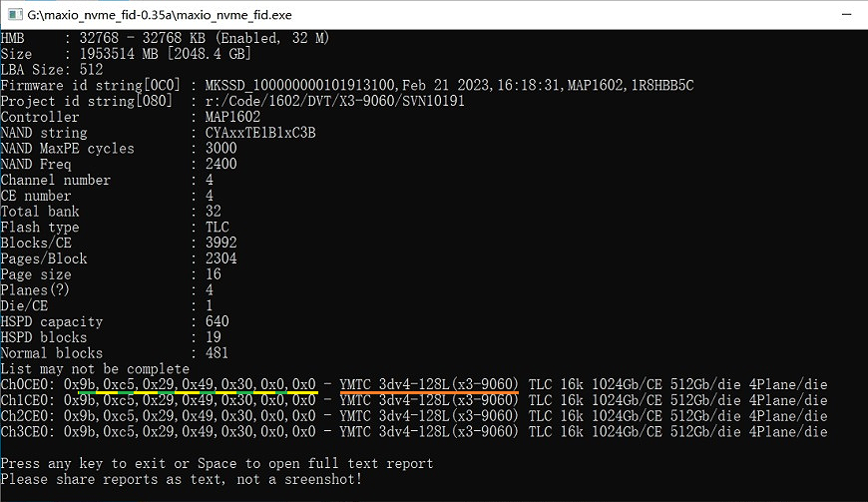This screenshot has height=502, width=868.
Task: Click the Ch3CE0 row label
Action: click(x=28, y=432)
